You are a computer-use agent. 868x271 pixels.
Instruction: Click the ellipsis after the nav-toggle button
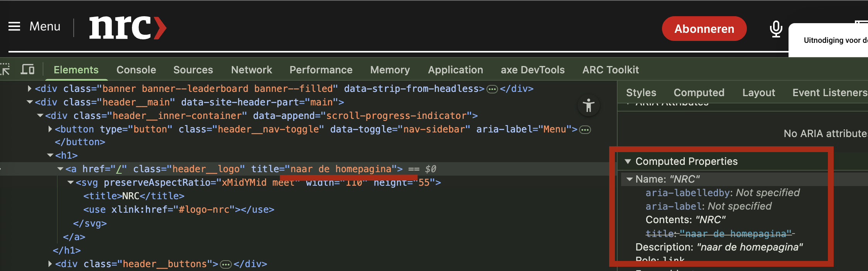[585, 130]
